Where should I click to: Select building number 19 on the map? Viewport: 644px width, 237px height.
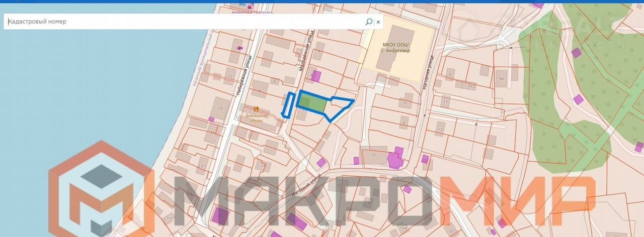pos(220,108)
